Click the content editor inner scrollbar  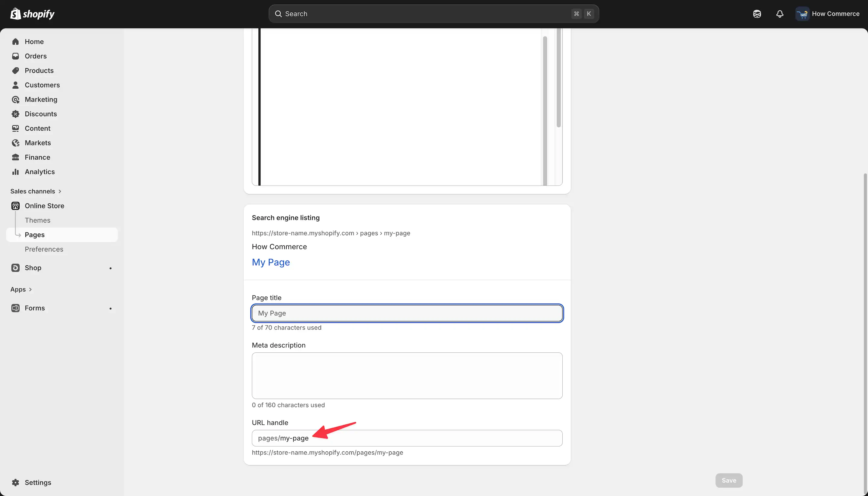545,111
